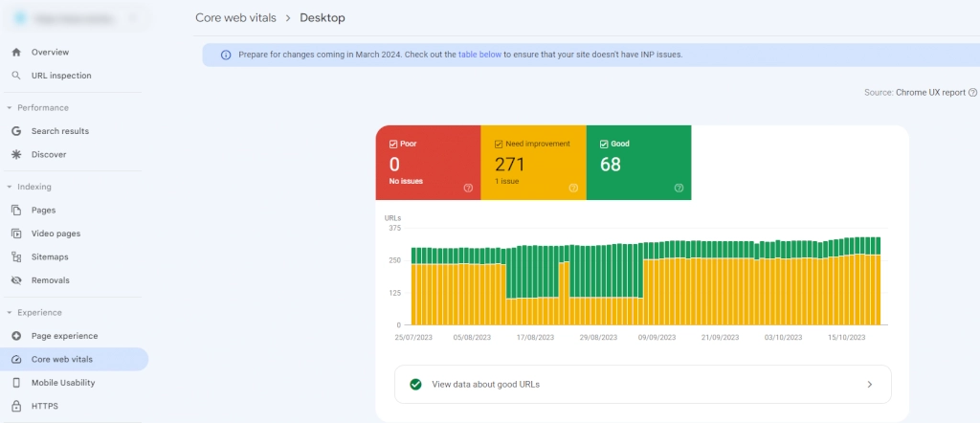
Task: Uncheck the Need improvement checkbox
Action: [x=498, y=144]
